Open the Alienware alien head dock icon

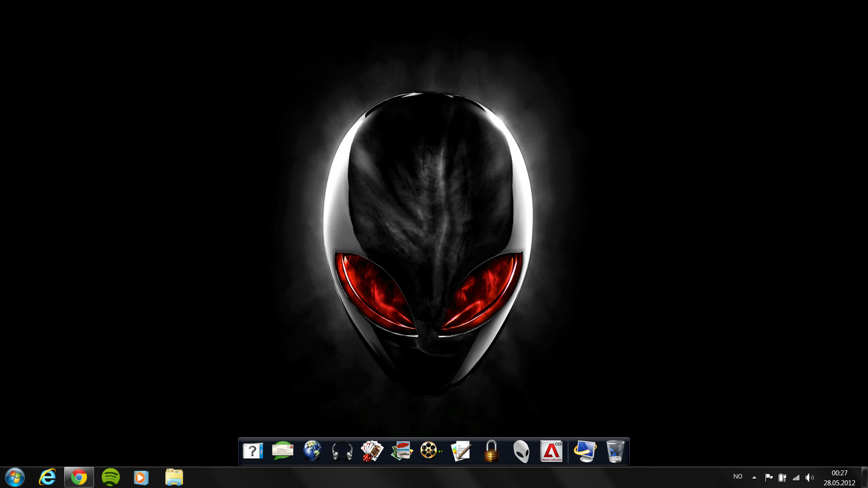coord(521,451)
